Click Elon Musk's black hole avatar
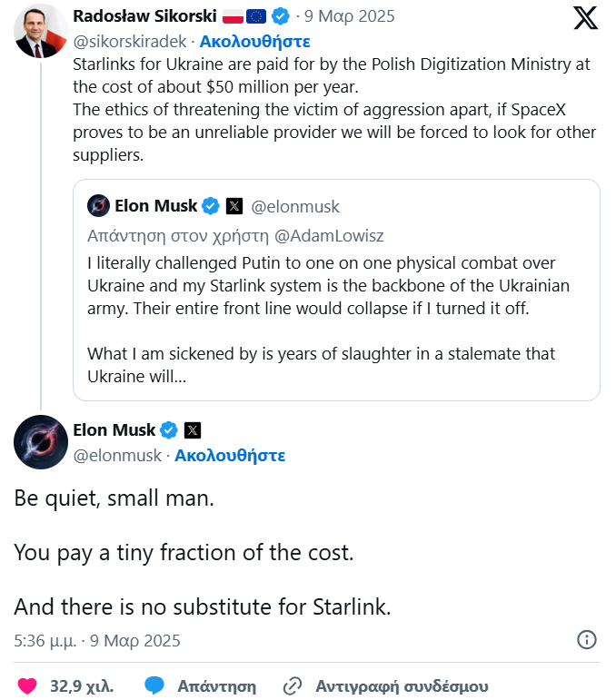This screenshot has height=700, width=616. [40, 442]
